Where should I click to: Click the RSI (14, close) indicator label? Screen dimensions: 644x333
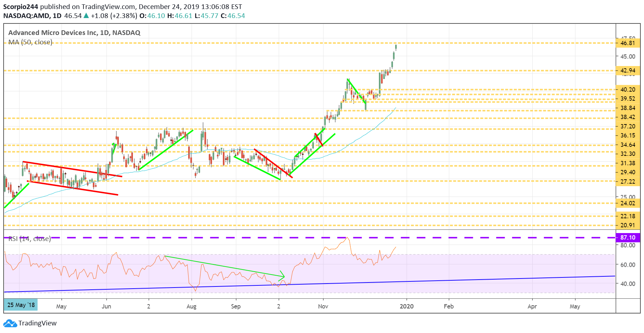(x=29, y=239)
